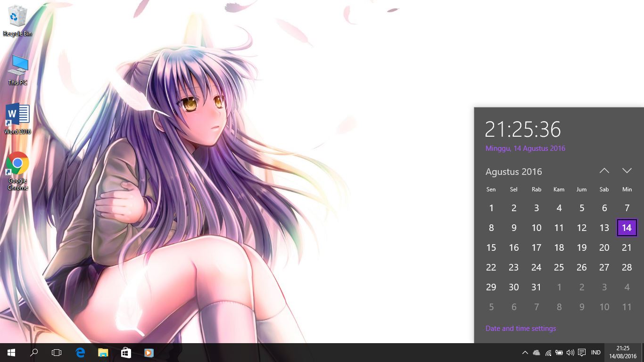Click the Minggu, 14 Agustus 2016 date text
Viewport: 644px width, 362px height.
[x=525, y=148]
